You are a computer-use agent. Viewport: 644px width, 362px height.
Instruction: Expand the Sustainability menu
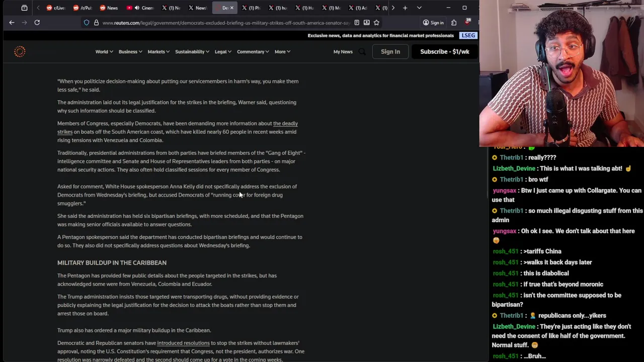pyautogui.click(x=192, y=52)
